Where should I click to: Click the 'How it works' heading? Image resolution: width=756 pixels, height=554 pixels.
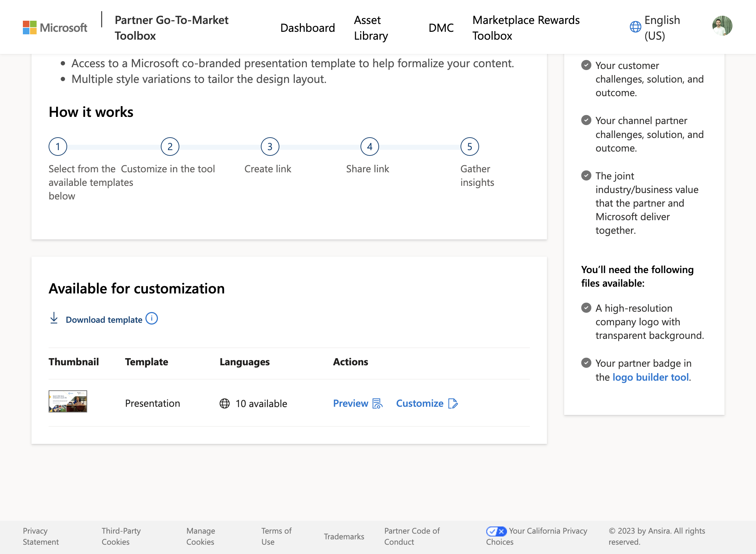tap(91, 112)
